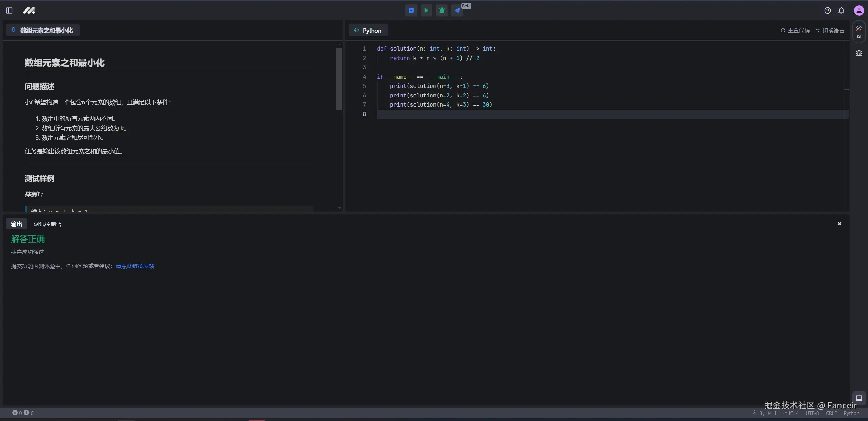
Task: Select the 输出 tab
Action: [16, 224]
